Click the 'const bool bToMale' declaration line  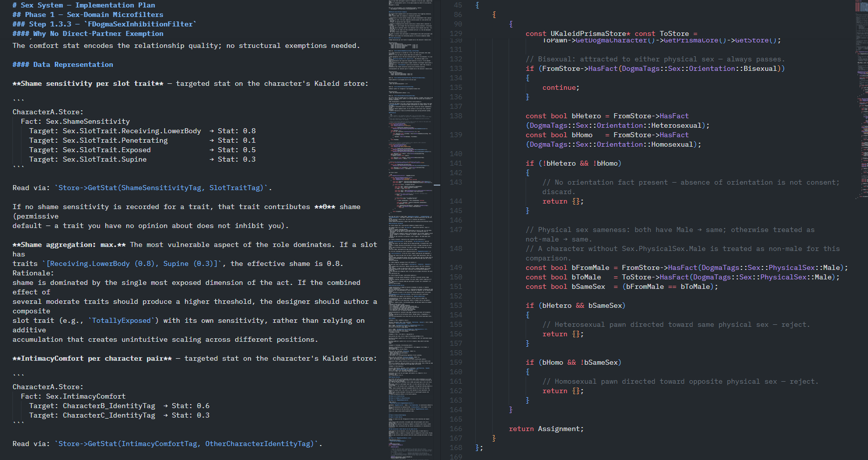coord(683,277)
